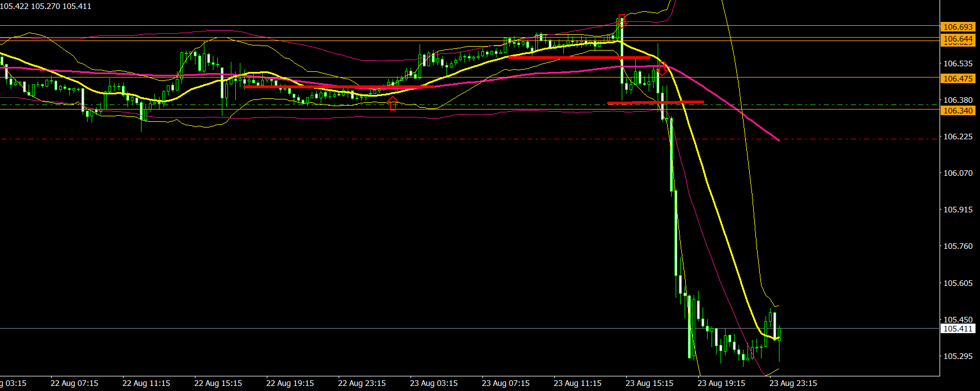This screenshot has height=391, width=980.
Task: Click the orange 106.644 price level label
Action: point(958,39)
